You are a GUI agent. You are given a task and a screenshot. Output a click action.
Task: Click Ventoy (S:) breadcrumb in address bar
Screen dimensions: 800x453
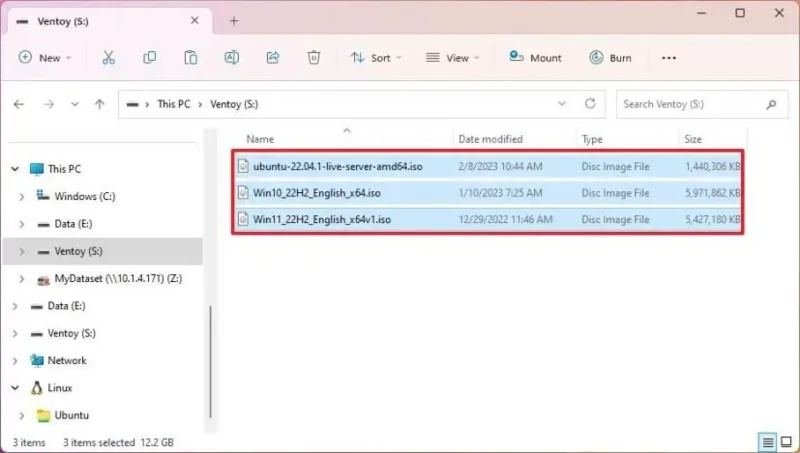coord(234,104)
